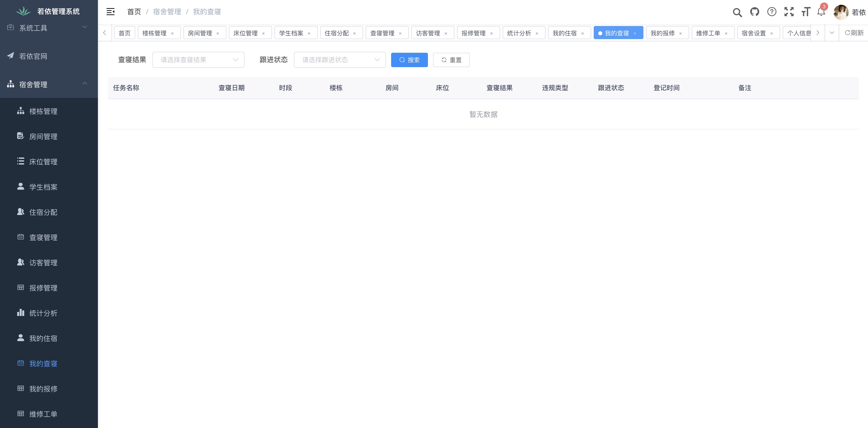Click the 若依 username in header
Screen dimensions: 868x428
point(859,12)
